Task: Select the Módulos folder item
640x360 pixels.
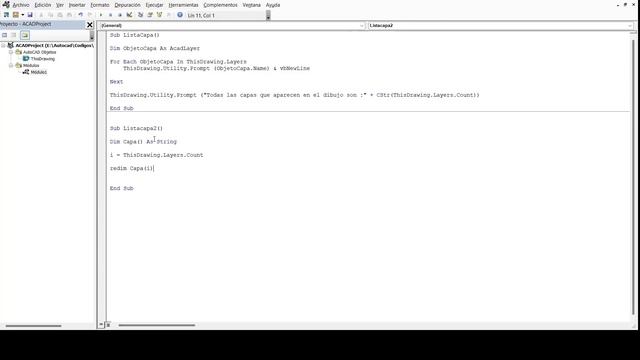Action: point(31,65)
